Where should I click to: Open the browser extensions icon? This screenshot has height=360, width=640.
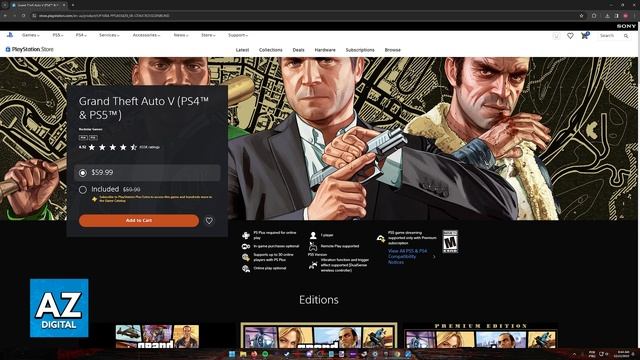click(594, 16)
